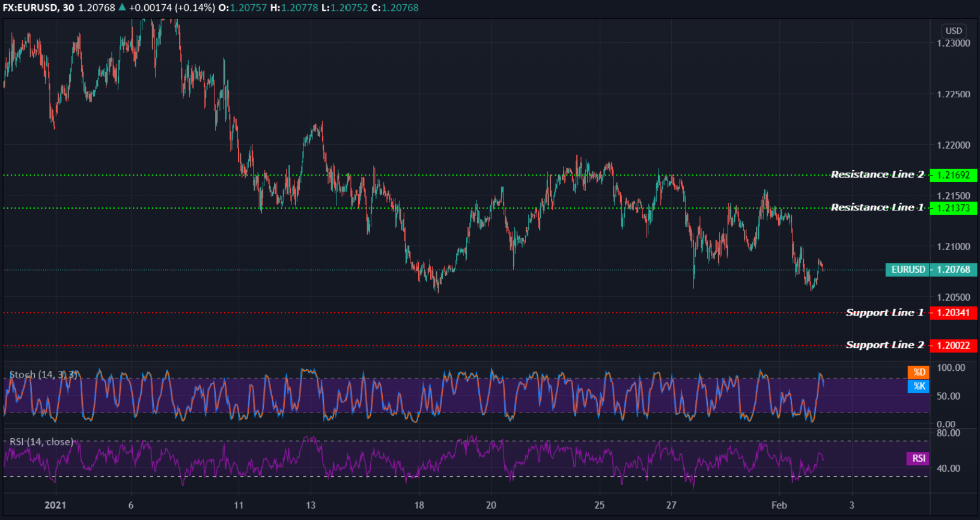Click date 6 on the time axis
The height and width of the screenshot is (520, 980).
[131, 505]
